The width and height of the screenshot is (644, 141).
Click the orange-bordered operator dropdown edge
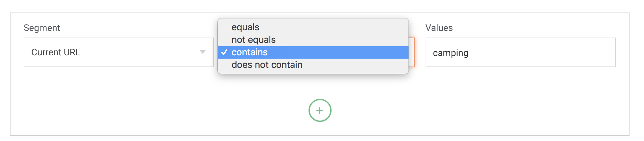(x=412, y=52)
